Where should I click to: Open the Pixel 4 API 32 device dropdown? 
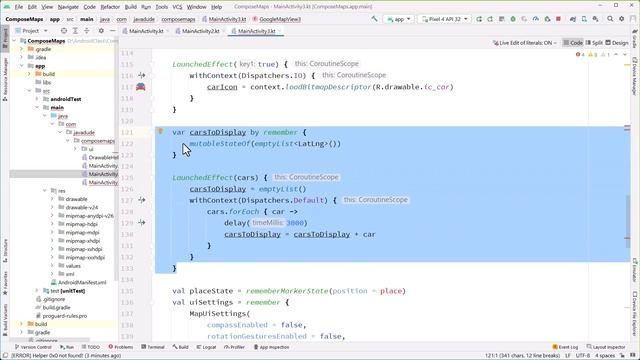point(444,19)
